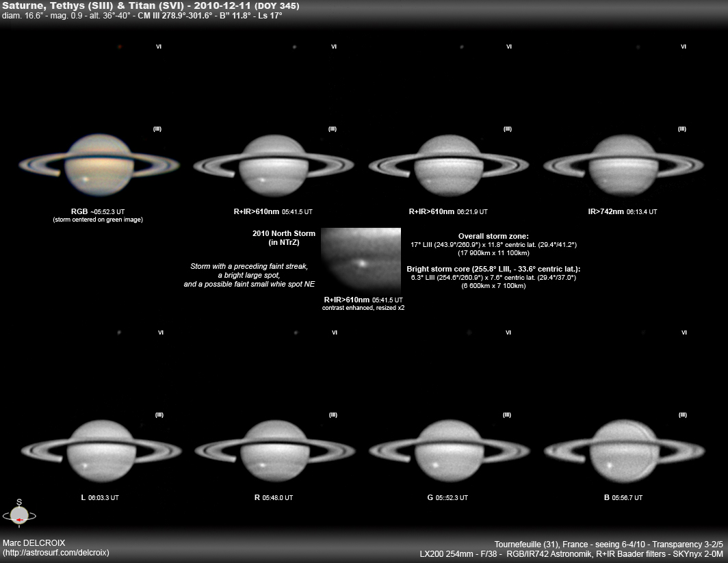Click the "IR>742nm 06:13.4 UT" caption

pyautogui.click(x=623, y=211)
